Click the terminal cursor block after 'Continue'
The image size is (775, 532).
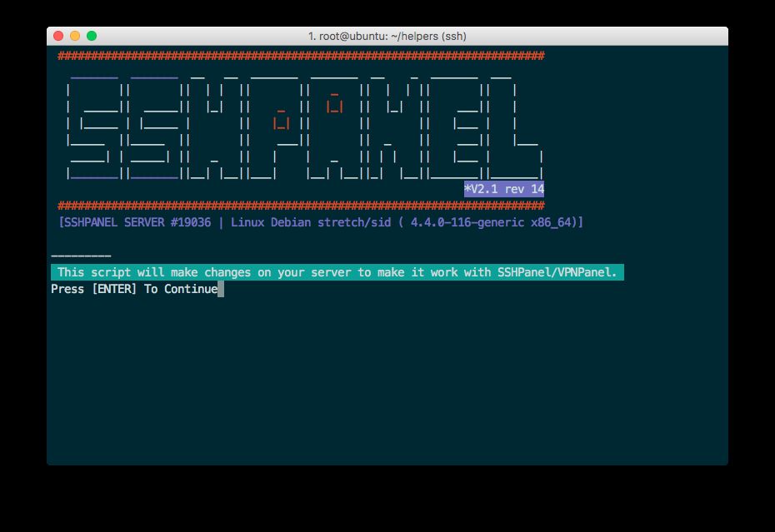click(x=221, y=289)
